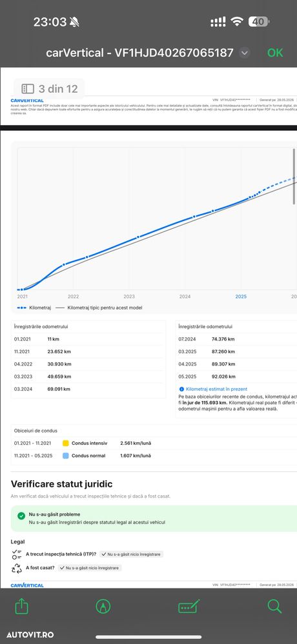Tap the Kilometraj estimat în prezent link
Viewport: 297px width, 644px height.
coord(216,389)
